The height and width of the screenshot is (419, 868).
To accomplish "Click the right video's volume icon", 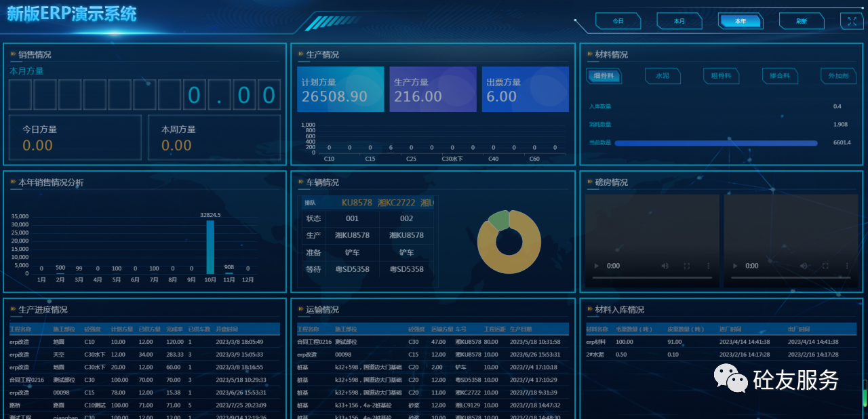I will pos(804,266).
